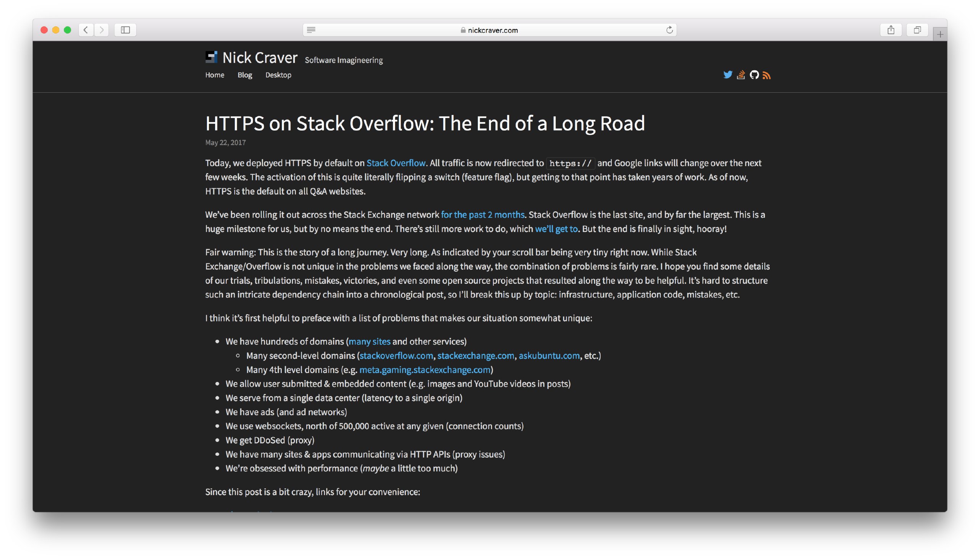Viewport: 980px width, 559px height.
Task: Add a new tab with plus button
Action: click(x=940, y=34)
